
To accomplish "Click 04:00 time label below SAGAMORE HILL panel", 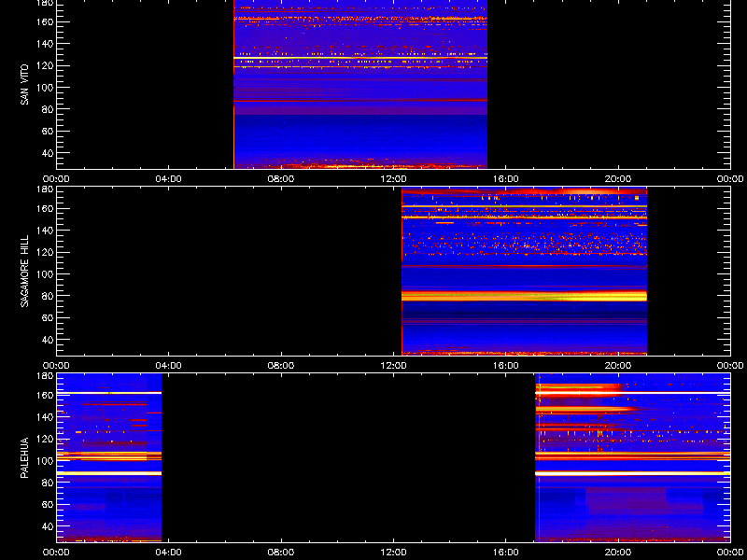I will (169, 366).
